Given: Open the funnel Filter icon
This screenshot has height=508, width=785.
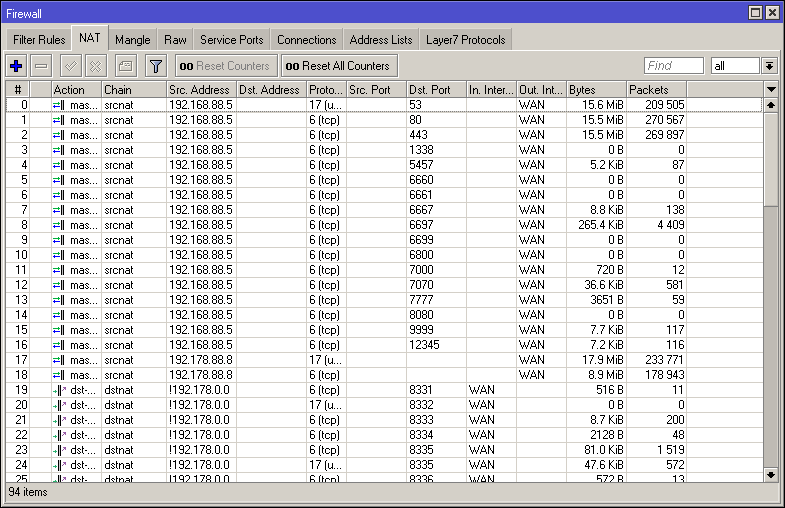Looking at the screenshot, I should coord(155,66).
